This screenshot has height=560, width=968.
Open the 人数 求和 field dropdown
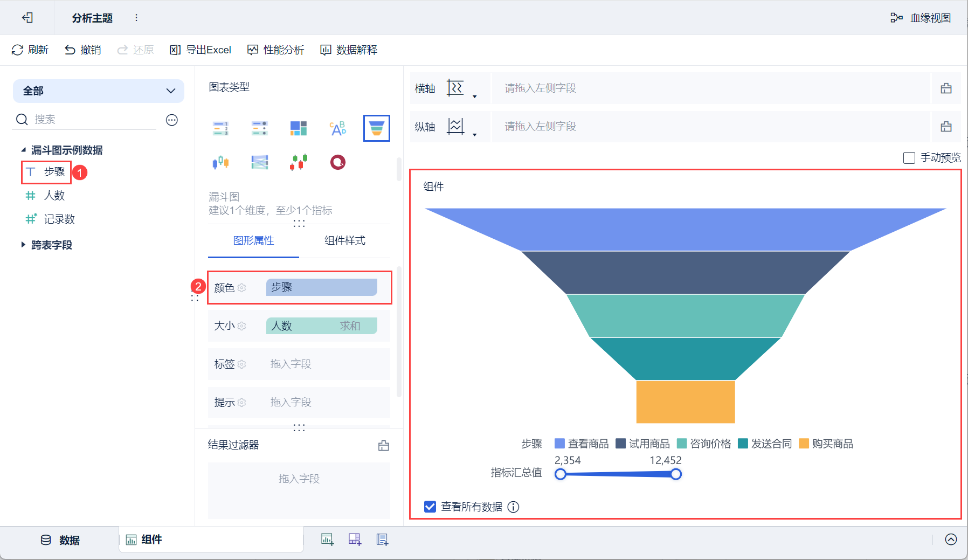point(322,326)
